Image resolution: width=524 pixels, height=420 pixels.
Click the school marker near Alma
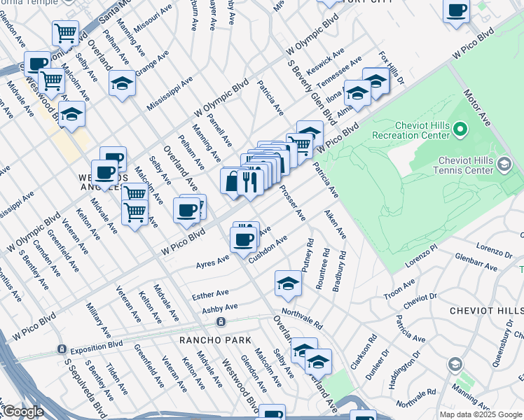click(357, 93)
